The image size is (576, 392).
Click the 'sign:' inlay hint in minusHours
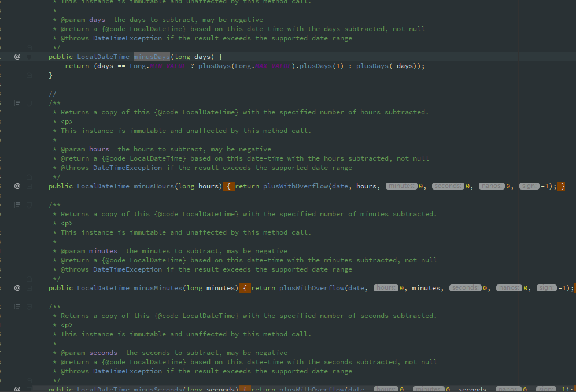(x=529, y=186)
